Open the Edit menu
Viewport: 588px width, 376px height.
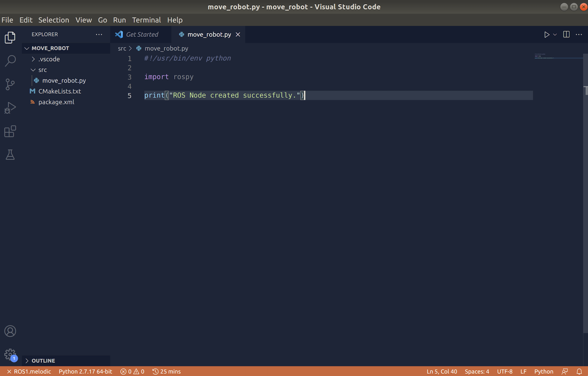pyautogui.click(x=26, y=20)
